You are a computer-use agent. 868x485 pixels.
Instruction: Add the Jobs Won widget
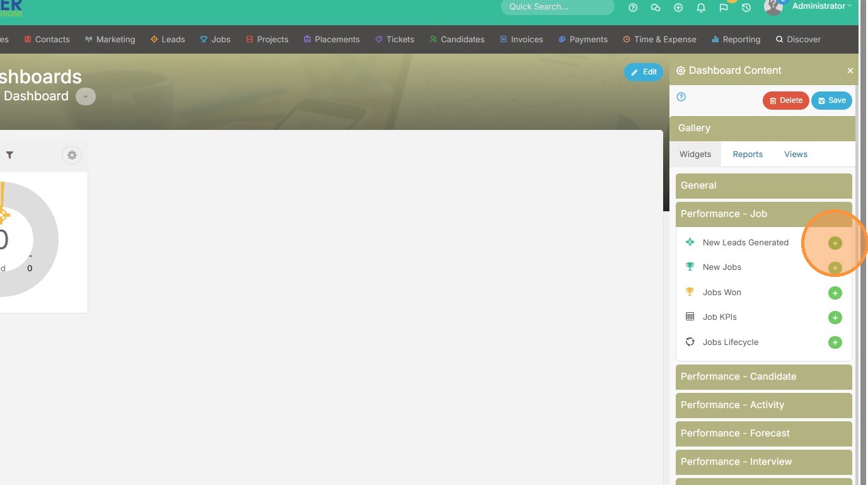click(835, 293)
